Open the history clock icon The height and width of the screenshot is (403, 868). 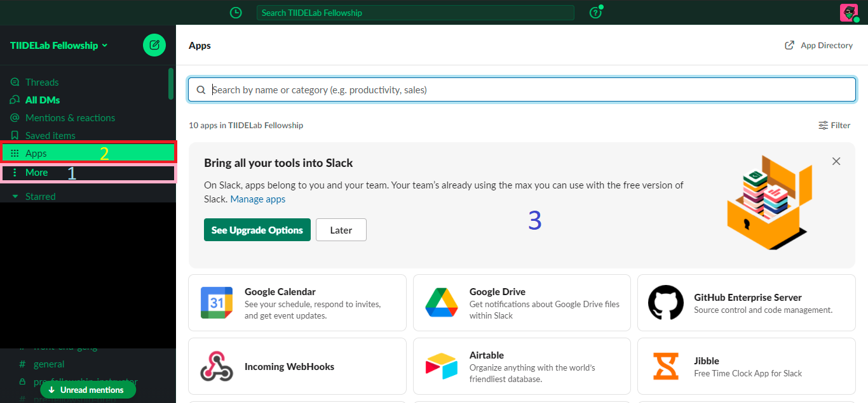[236, 13]
